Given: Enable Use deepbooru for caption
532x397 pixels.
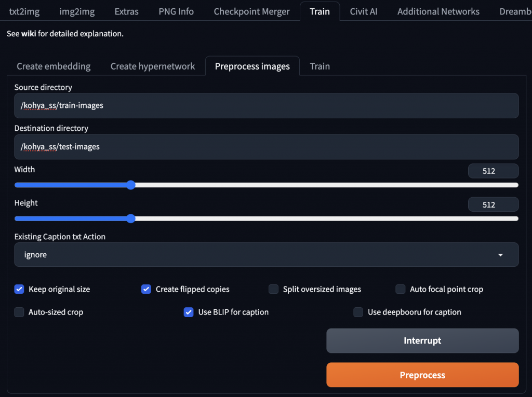Looking at the screenshot, I should point(358,312).
